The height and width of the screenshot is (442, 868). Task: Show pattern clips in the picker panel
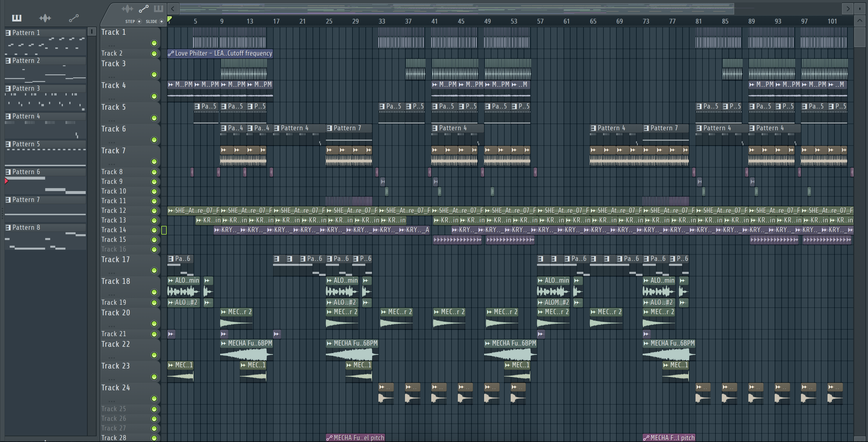17,18
